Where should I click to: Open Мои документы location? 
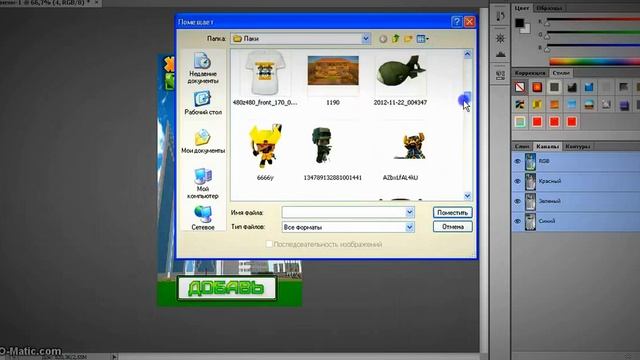202,142
